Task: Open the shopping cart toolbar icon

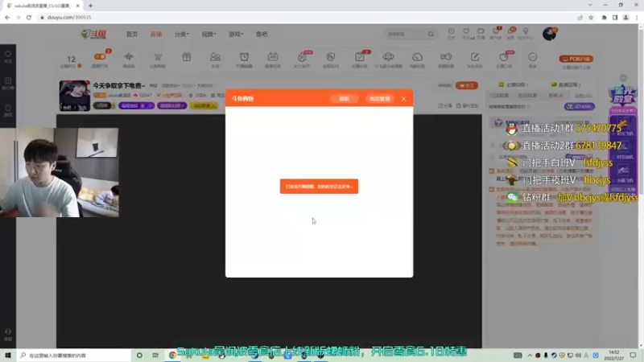Action: pos(157,59)
